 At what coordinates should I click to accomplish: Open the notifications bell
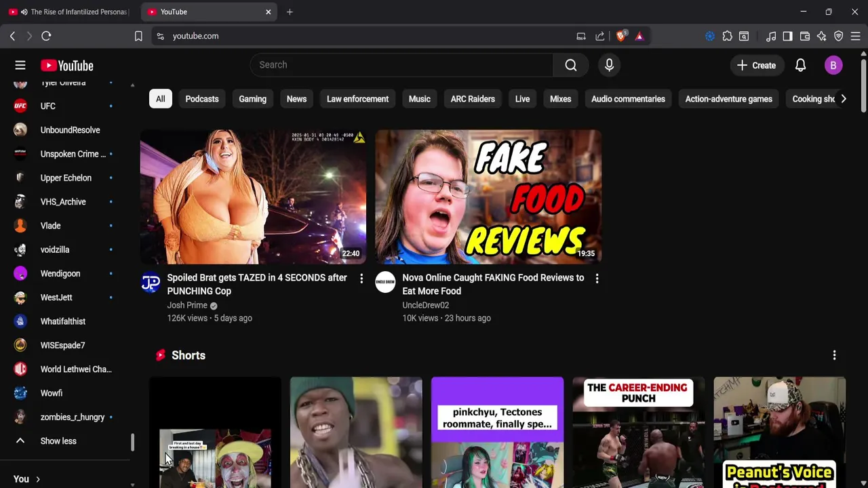tap(800, 65)
